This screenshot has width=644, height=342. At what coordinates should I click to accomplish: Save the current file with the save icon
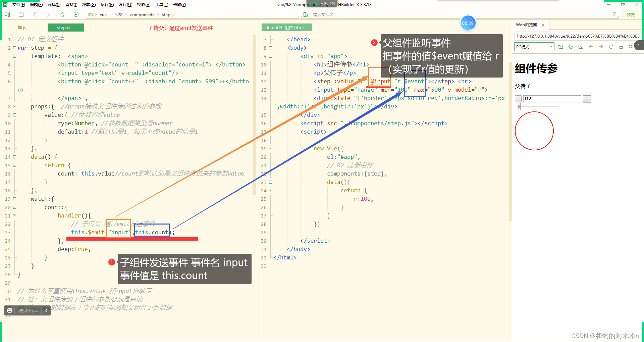[21, 14]
